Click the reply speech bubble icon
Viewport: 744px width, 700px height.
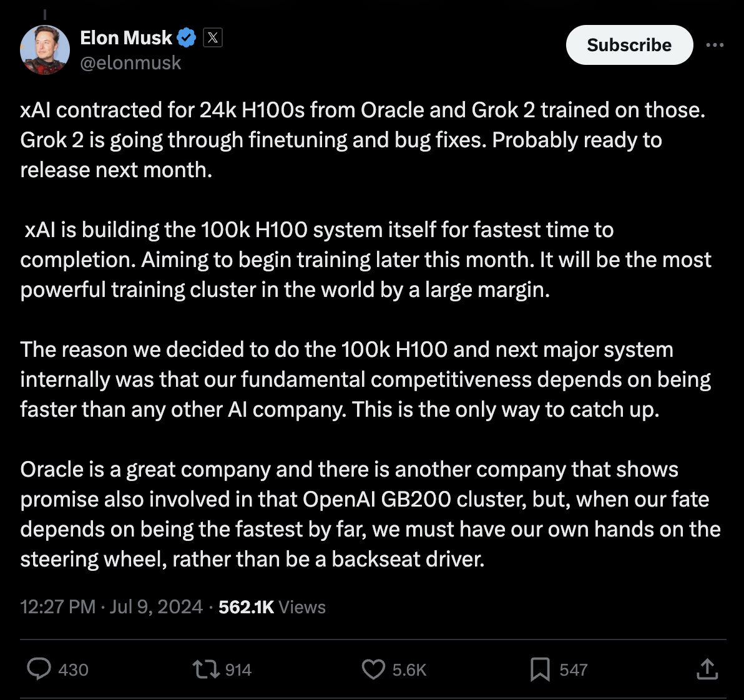coord(39,669)
